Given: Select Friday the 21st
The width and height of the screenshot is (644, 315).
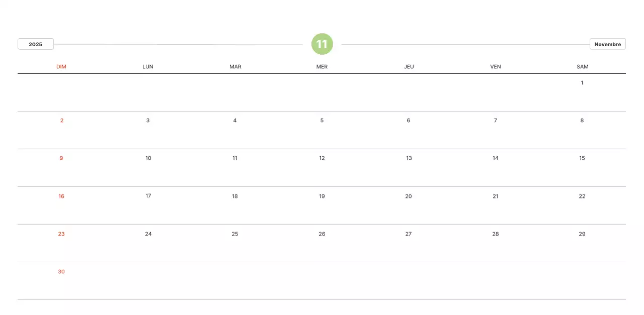Looking at the screenshot, I should click(496, 196).
